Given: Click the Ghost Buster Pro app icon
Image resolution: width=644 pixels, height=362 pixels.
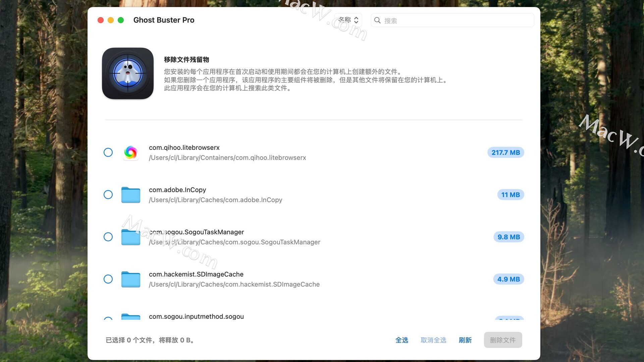Looking at the screenshot, I should (x=128, y=73).
